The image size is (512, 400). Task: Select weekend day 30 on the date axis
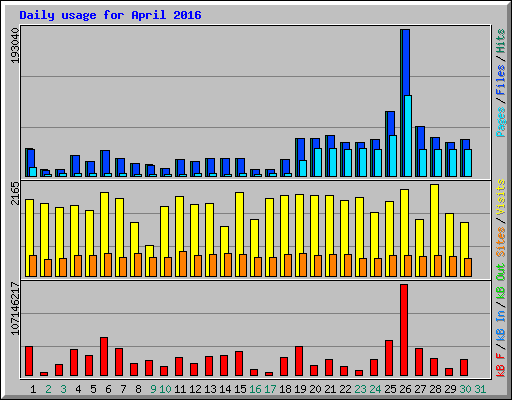(465, 389)
